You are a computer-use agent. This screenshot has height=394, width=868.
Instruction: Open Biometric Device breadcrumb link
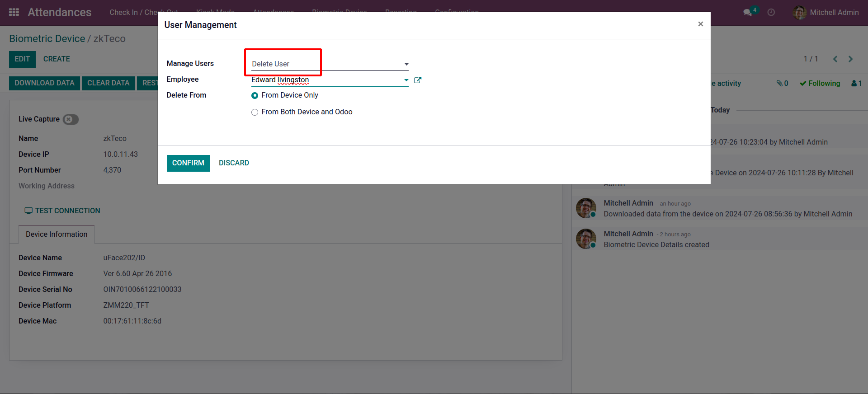point(47,38)
